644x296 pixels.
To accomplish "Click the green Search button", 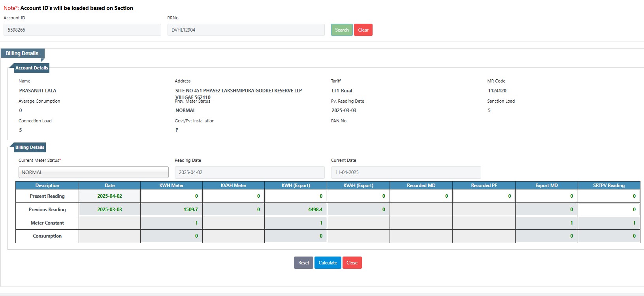I will [x=342, y=30].
